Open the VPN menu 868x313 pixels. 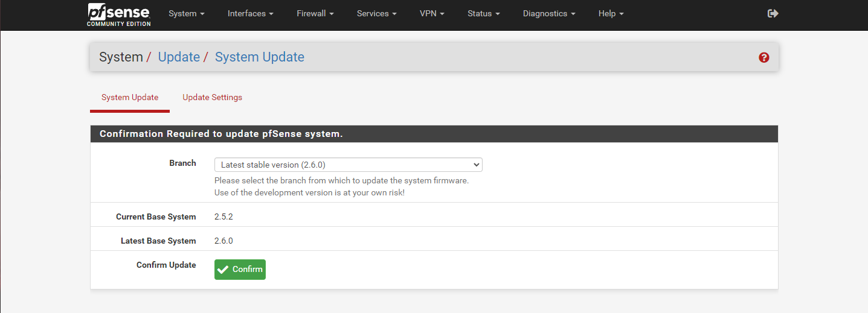click(x=432, y=13)
